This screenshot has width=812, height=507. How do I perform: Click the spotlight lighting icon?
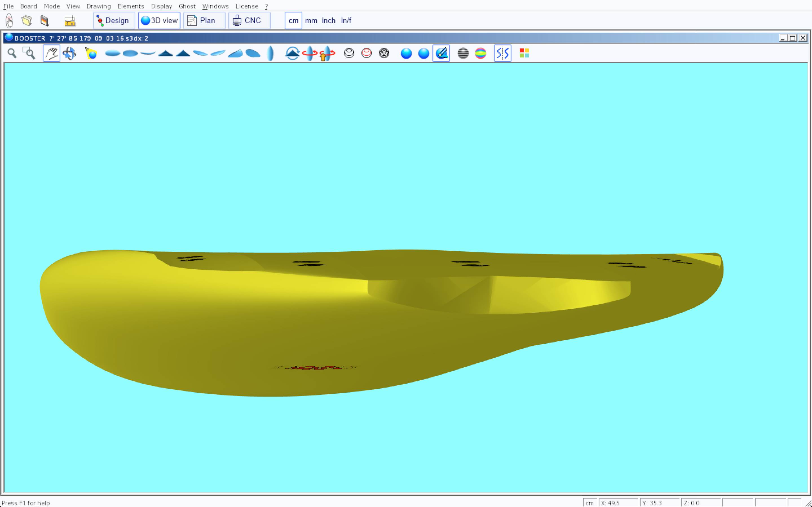[x=91, y=53]
